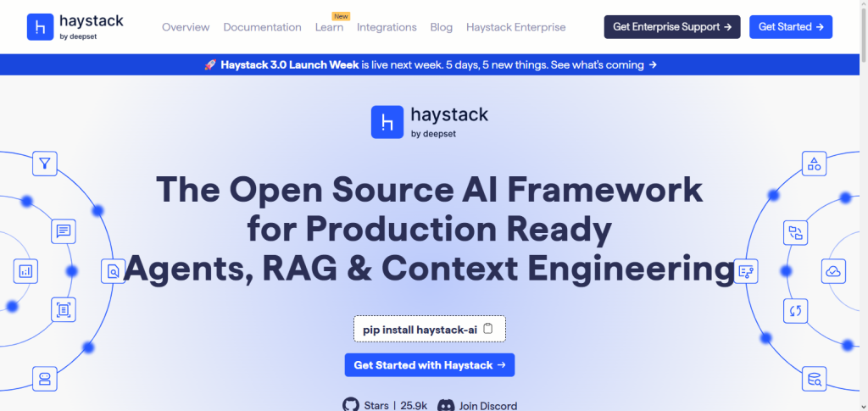The image size is (868, 411).
Task: Click the center Haystack logo above the headline
Action: [430, 122]
